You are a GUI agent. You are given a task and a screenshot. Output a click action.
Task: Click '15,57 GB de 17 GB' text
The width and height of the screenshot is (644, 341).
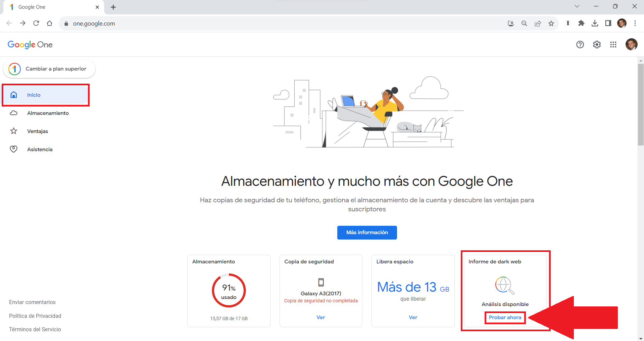(x=229, y=318)
